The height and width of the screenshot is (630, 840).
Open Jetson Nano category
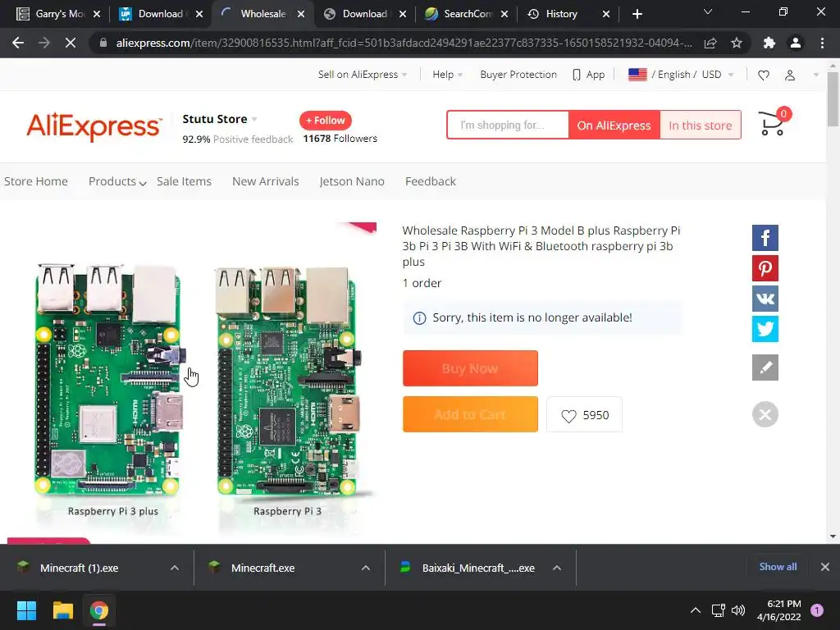click(x=351, y=181)
